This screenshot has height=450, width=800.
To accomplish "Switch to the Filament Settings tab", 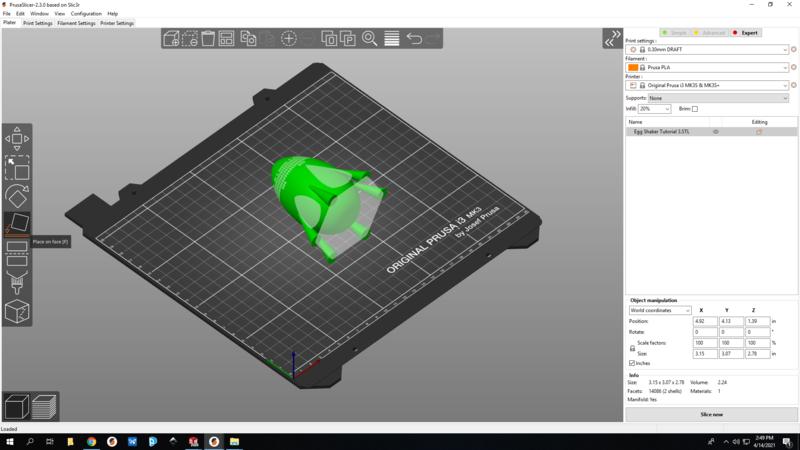I will pos(77,23).
